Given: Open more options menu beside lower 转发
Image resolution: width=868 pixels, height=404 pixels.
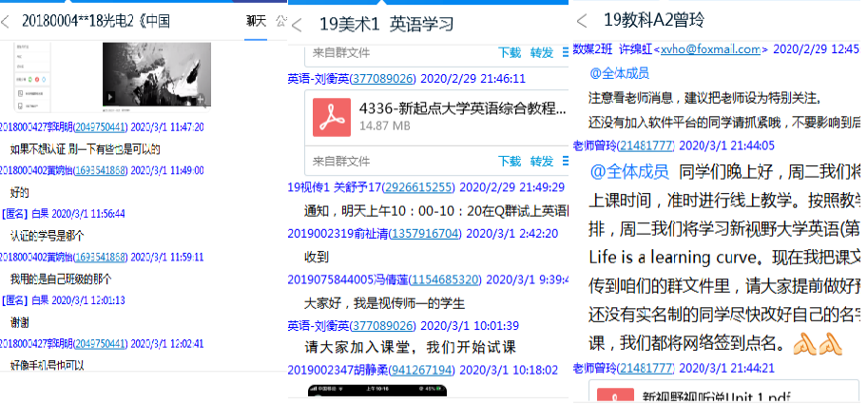Looking at the screenshot, I should 566,161.
